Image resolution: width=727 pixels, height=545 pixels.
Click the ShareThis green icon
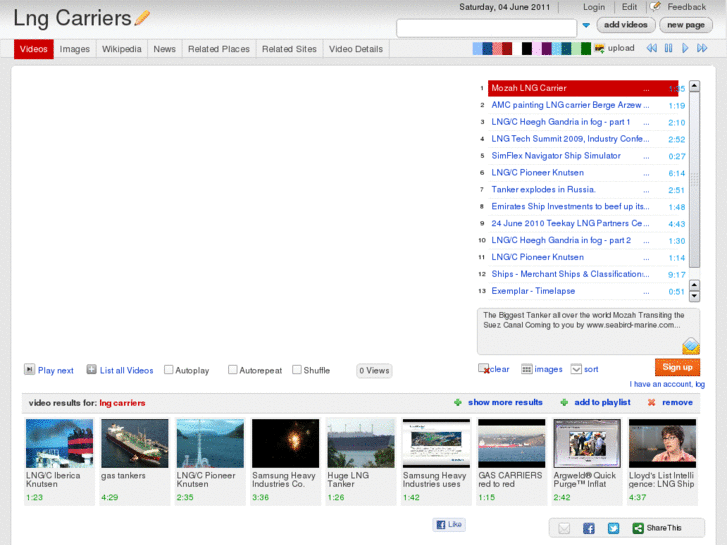pos(638,528)
